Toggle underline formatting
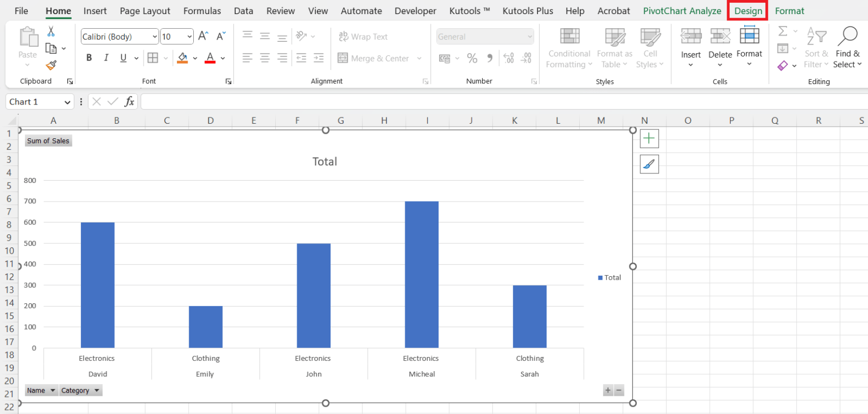Viewport: 868px width, 414px height. [x=123, y=58]
